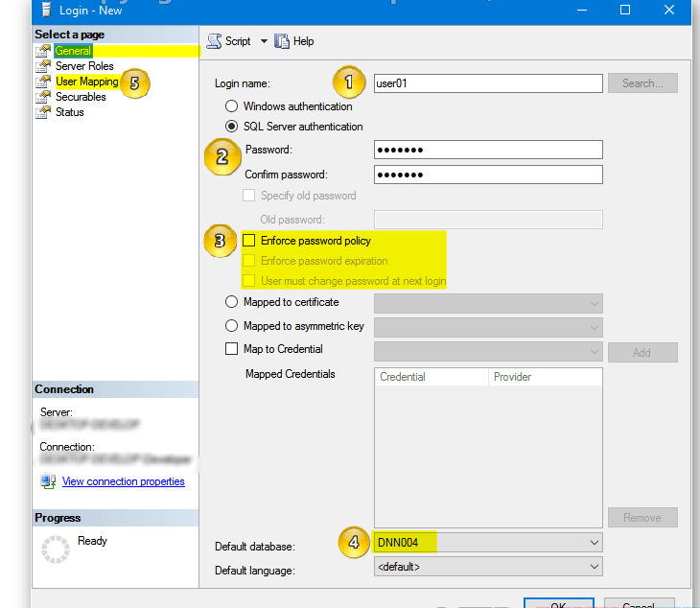This screenshot has width=700, height=608.
Task: Select SQL Server authentication radio button
Action: [x=231, y=127]
